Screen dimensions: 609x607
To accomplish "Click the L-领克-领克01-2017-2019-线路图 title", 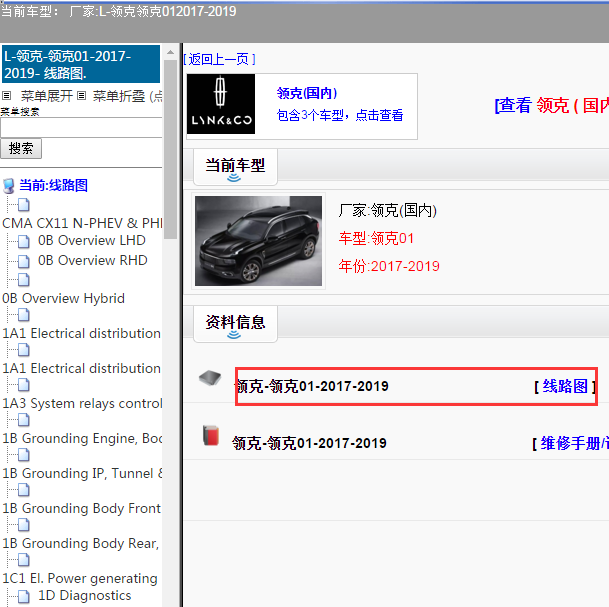I will coord(81,64).
